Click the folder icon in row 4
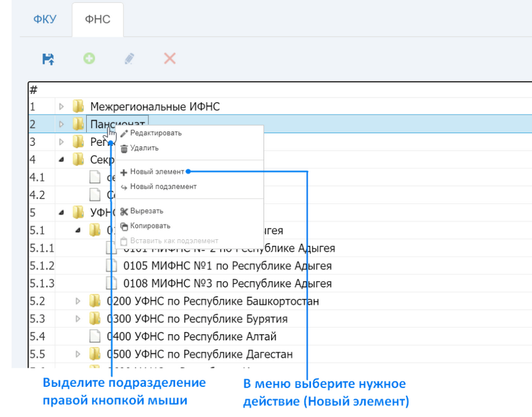Viewport: 532px width, 417px height. pos(79,159)
